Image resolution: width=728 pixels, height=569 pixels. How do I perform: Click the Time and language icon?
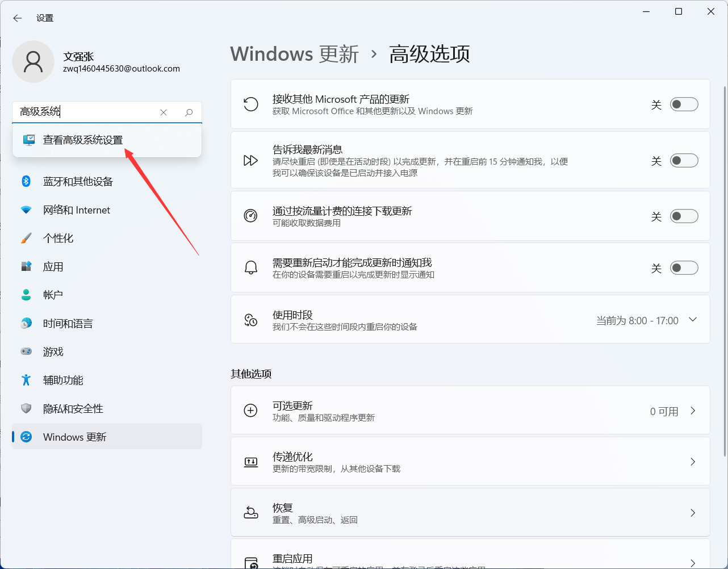[26, 323]
